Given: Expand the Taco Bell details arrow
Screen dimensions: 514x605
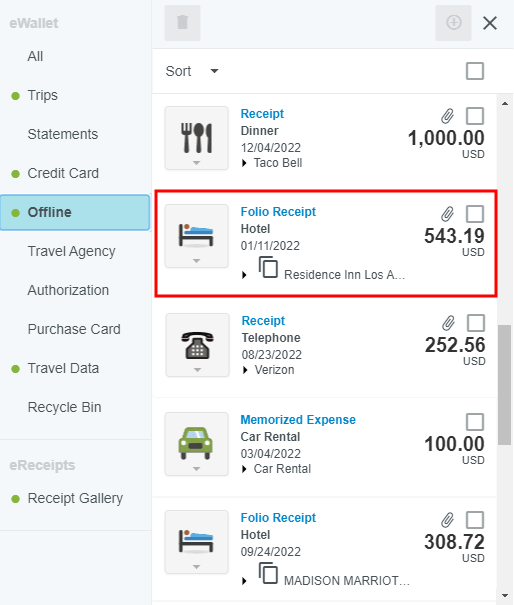Looking at the screenshot, I should [244, 163].
